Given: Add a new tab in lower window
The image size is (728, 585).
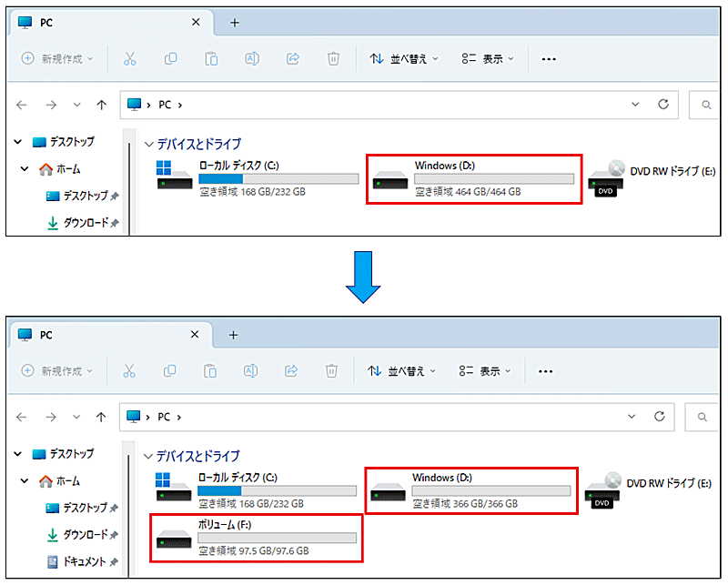Looking at the screenshot, I should [x=234, y=335].
